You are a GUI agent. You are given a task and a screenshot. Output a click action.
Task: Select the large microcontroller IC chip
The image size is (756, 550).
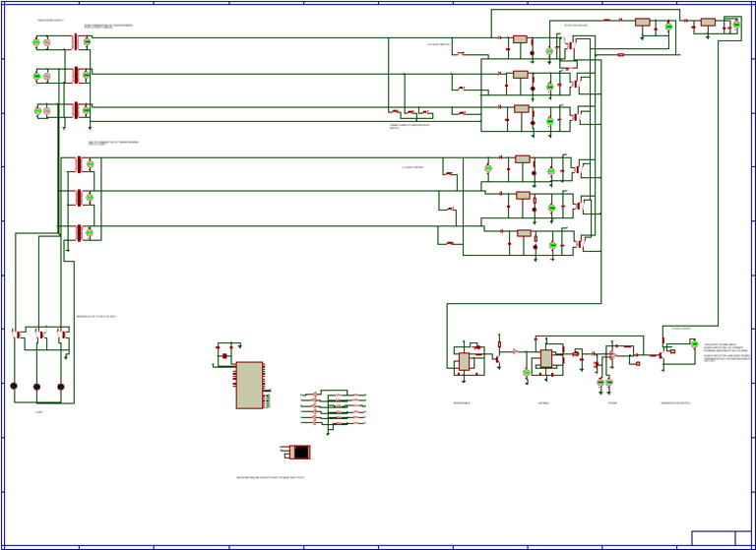pos(249,385)
